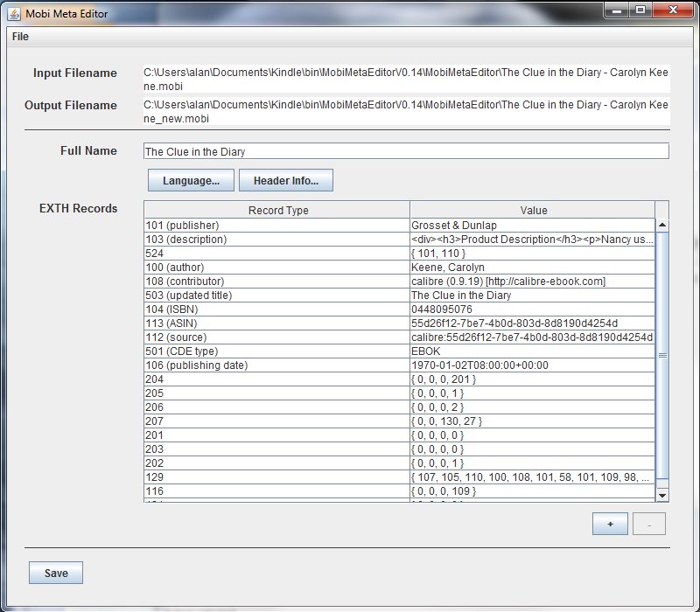Click the ASIN value 55d26f12-7be7-4b0d-803d-8d8190d4254d
The width and height of the screenshot is (700, 612).
coord(533,323)
